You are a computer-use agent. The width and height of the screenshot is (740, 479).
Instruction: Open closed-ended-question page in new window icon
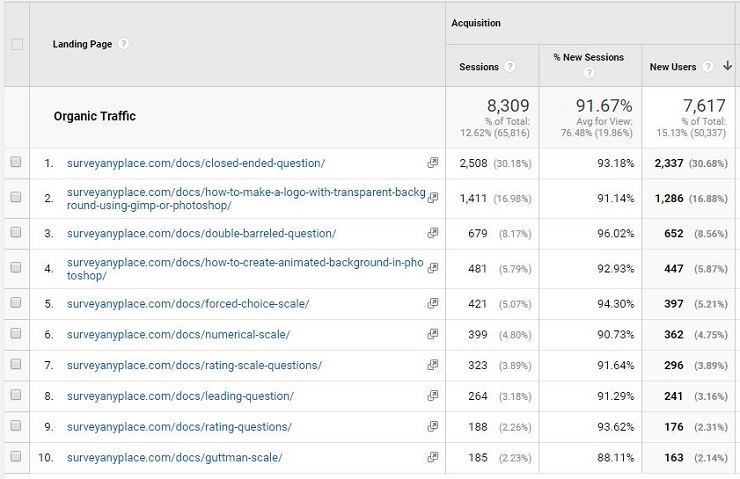click(x=432, y=162)
